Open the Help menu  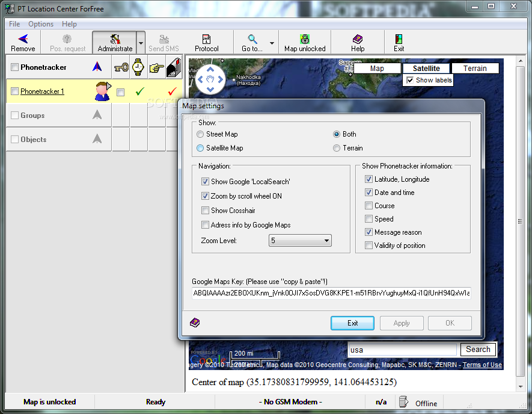coord(69,24)
